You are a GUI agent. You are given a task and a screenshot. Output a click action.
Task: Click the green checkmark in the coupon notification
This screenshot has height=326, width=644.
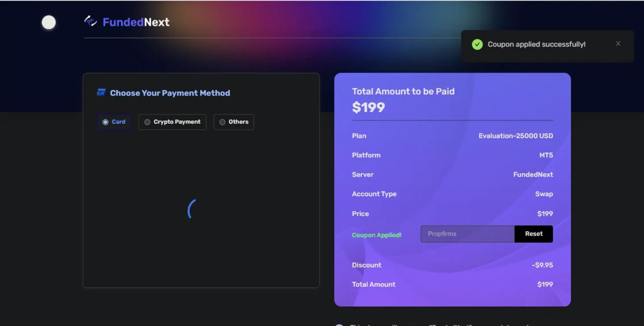(477, 44)
